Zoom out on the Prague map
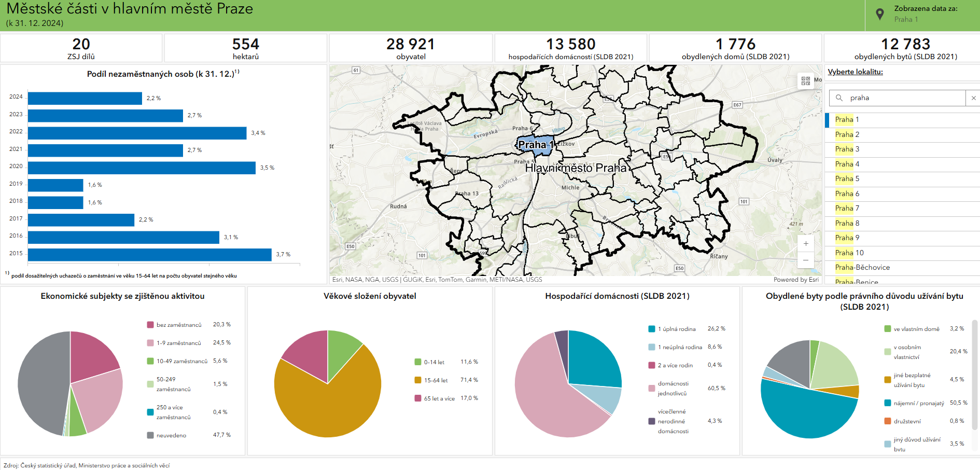Image resolution: width=980 pixels, height=470 pixels. point(806,260)
